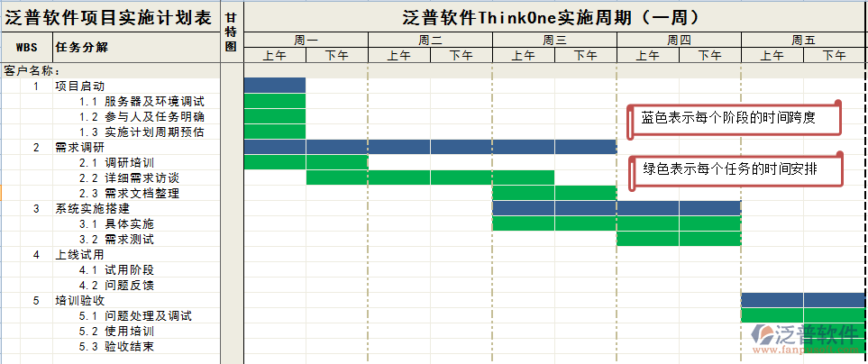868x364 pixels.
Task: Select task row 上线试用
Action: tap(79, 254)
